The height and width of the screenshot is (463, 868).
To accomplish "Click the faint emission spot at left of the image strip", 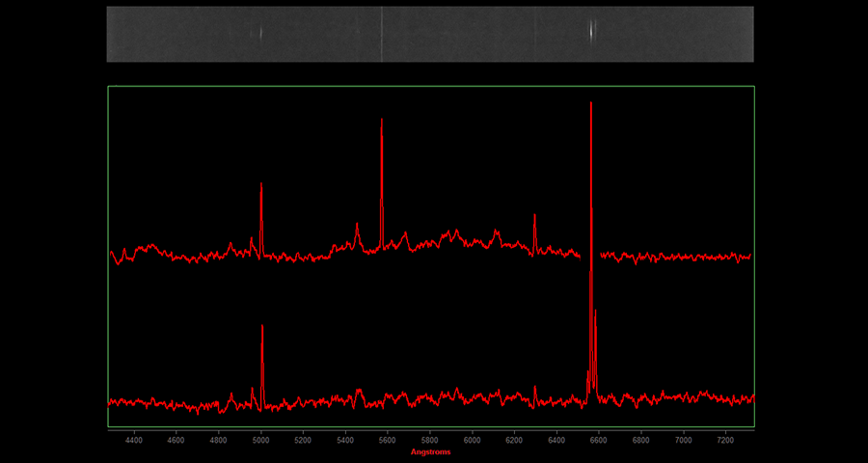I will [258, 31].
